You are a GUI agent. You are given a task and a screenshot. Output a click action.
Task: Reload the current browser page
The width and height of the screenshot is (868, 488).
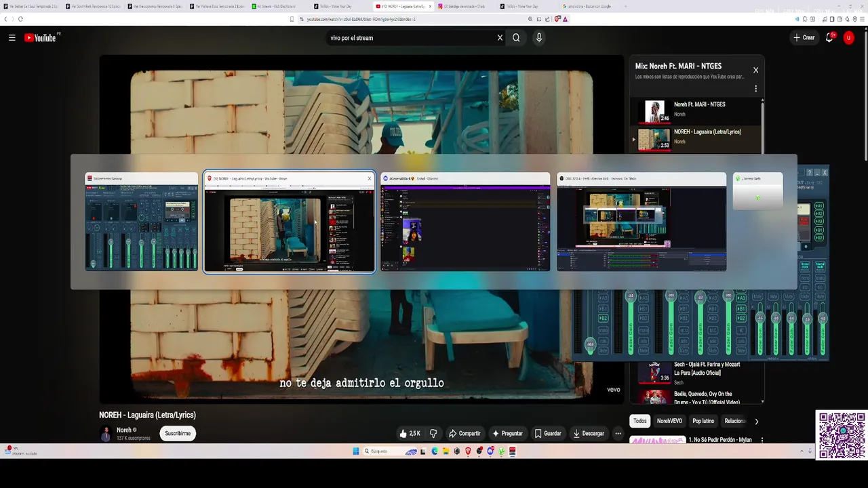20,19
